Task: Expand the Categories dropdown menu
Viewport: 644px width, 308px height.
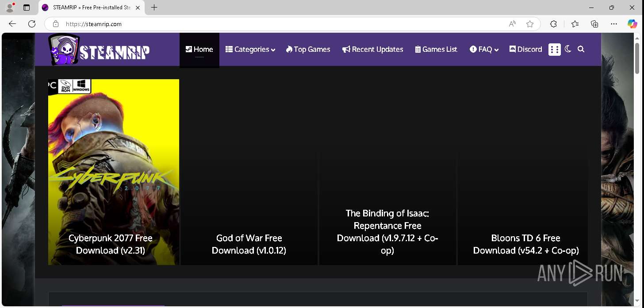Action: [250, 50]
